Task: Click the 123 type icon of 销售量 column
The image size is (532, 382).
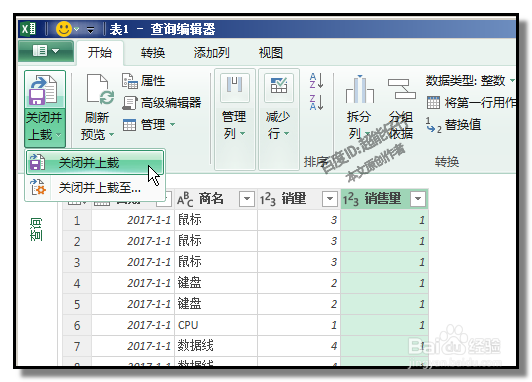Action: [x=351, y=199]
